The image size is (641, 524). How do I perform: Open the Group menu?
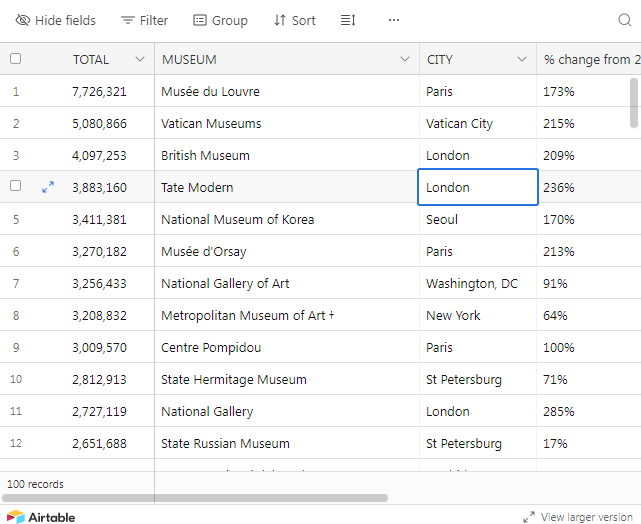tap(220, 20)
